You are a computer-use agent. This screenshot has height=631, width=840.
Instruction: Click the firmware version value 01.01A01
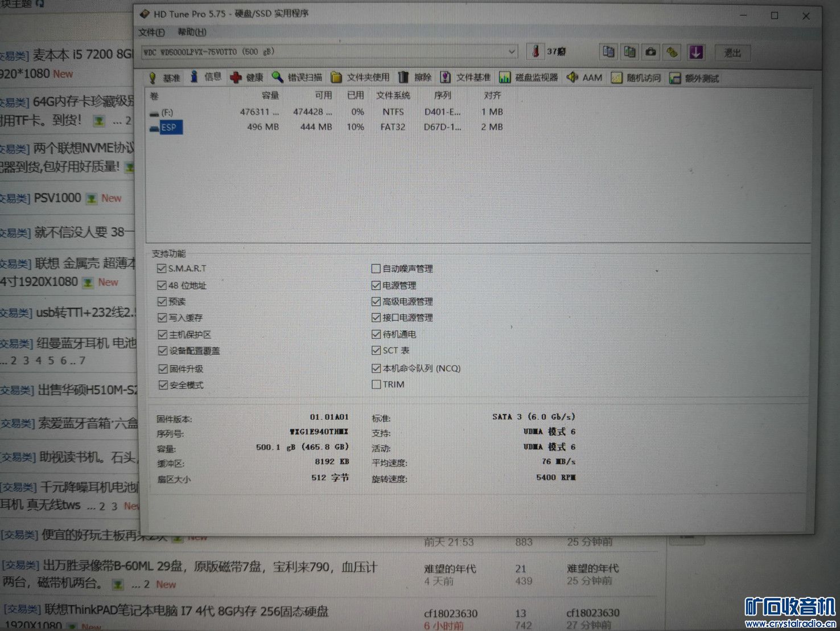[329, 417]
